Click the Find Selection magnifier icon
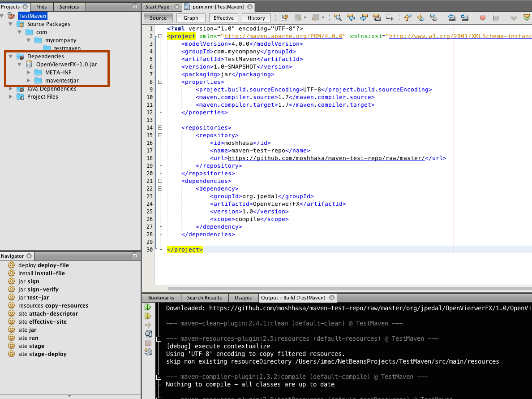Viewport: 532px width, 399px height. coord(338,17)
